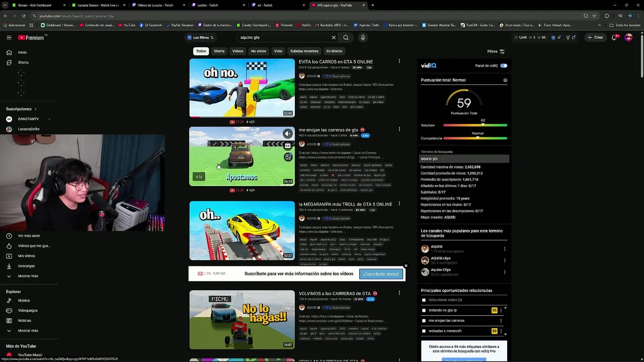Open the Filtros filter options
The width and height of the screenshot is (644, 362).
(x=496, y=51)
